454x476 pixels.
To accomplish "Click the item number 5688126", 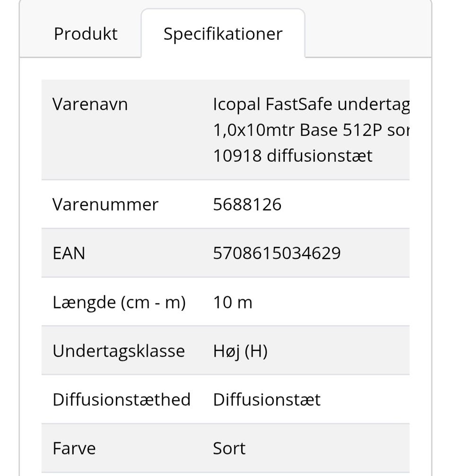I will 247,204.
